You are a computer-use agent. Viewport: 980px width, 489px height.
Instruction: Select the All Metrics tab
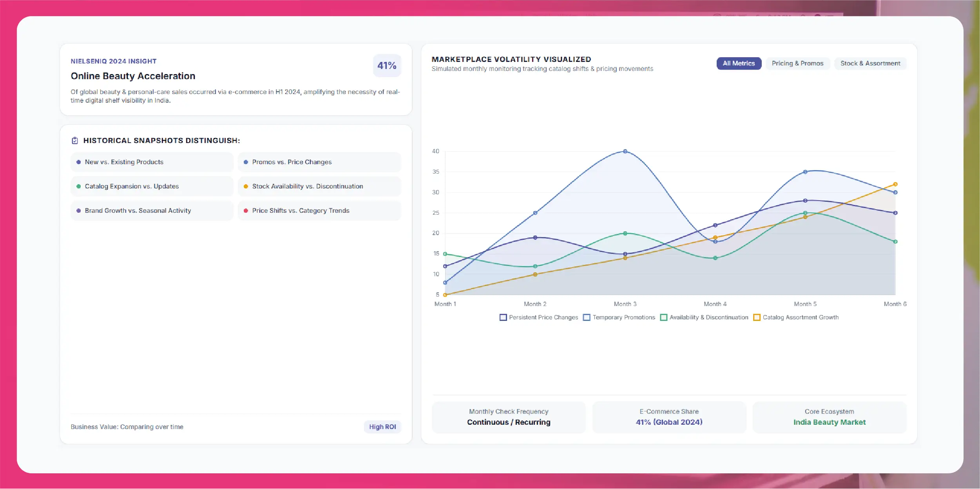click(x=739, y=63)
